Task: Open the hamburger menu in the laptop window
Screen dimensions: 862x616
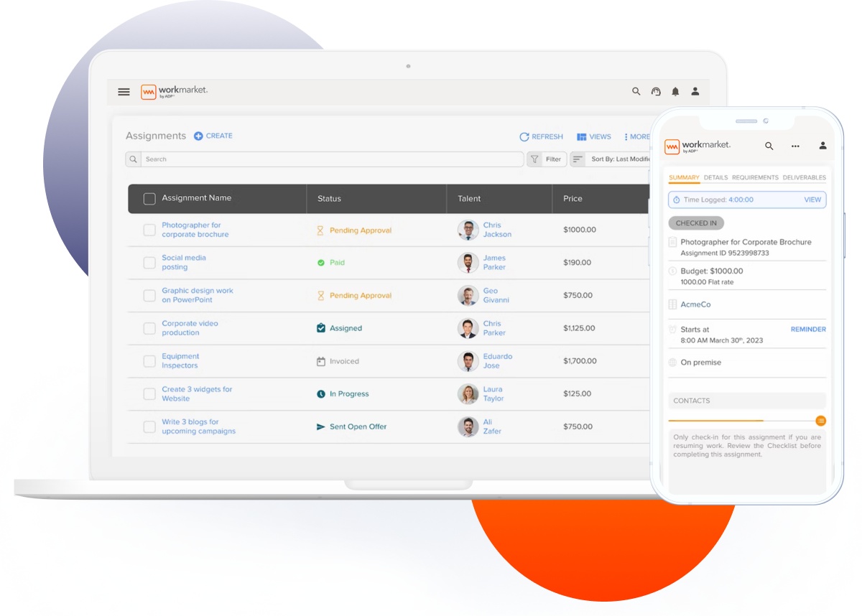Action: pos(124,92)
